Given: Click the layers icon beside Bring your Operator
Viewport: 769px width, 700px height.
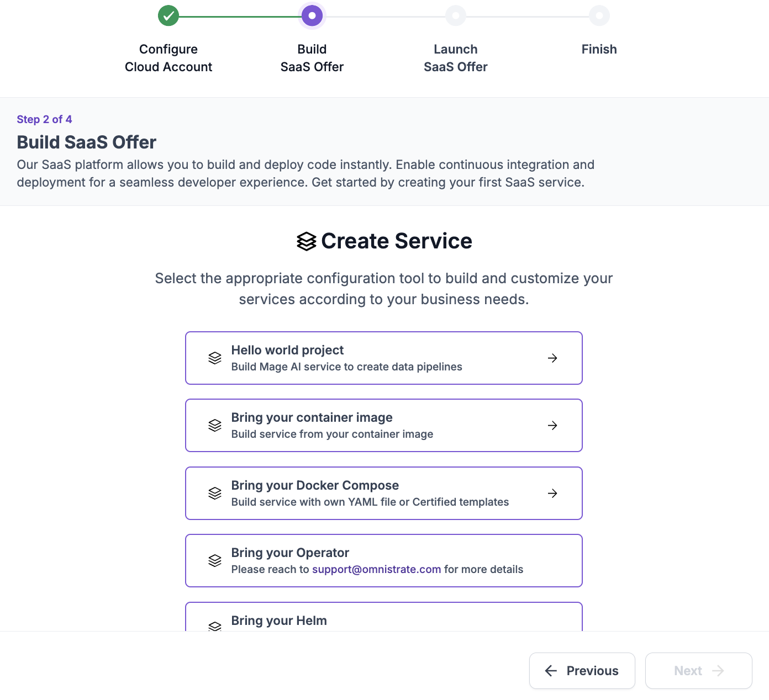Looking at the screenshot, I should click(x=215, y=561).
